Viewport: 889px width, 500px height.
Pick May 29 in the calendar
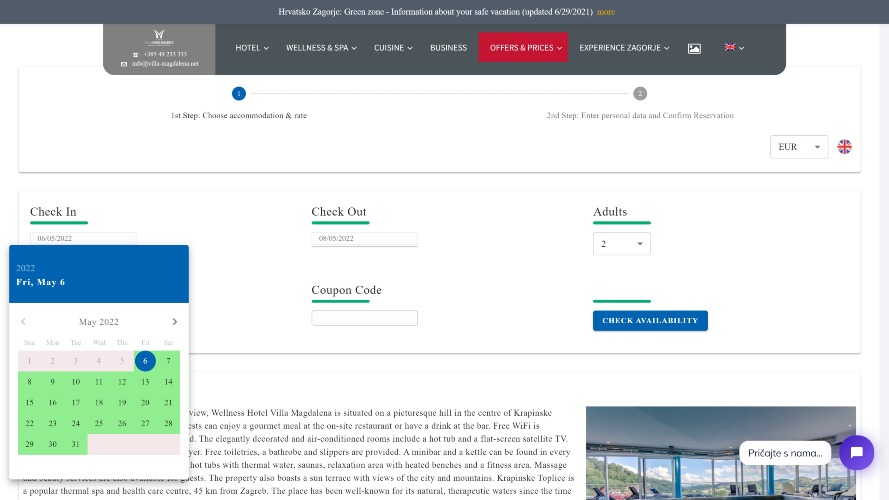[x=29, y=444]
